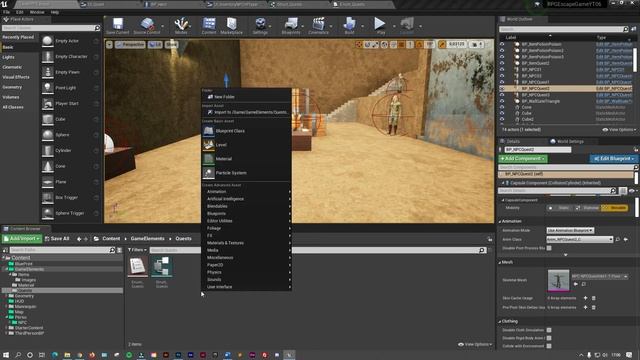Select the Geometry category in Place Actors
This screenshot has height=360, width=640.
coord(12,87)
